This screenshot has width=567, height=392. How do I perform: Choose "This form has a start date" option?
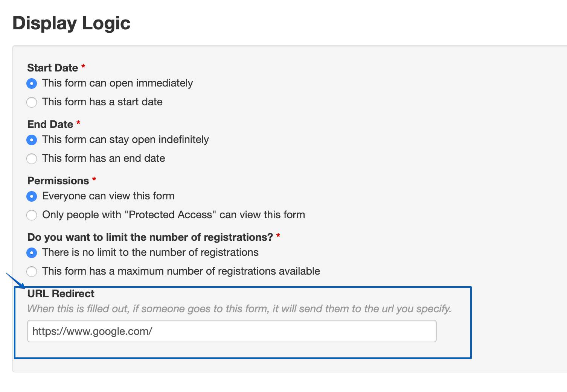32,102
